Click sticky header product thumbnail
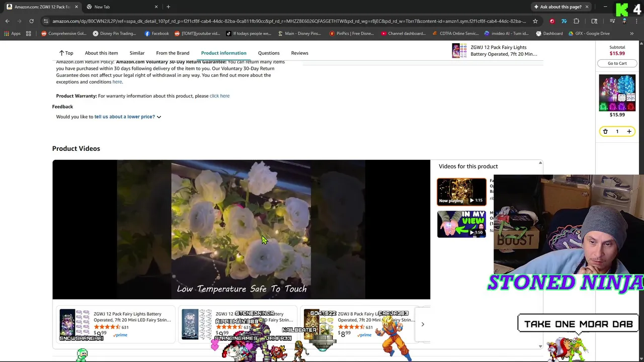Image resolution: width=644 pixels, height=362 pixels. coord(459,51)
